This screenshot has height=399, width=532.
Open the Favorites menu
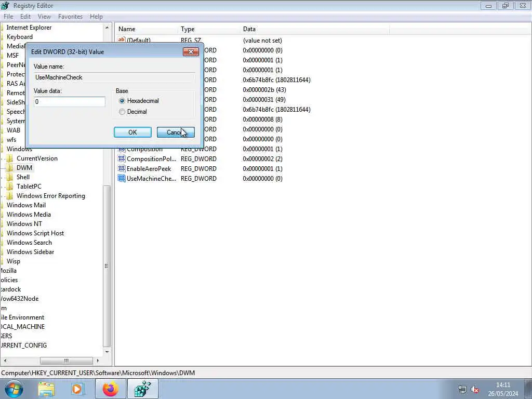pos(70,17)
